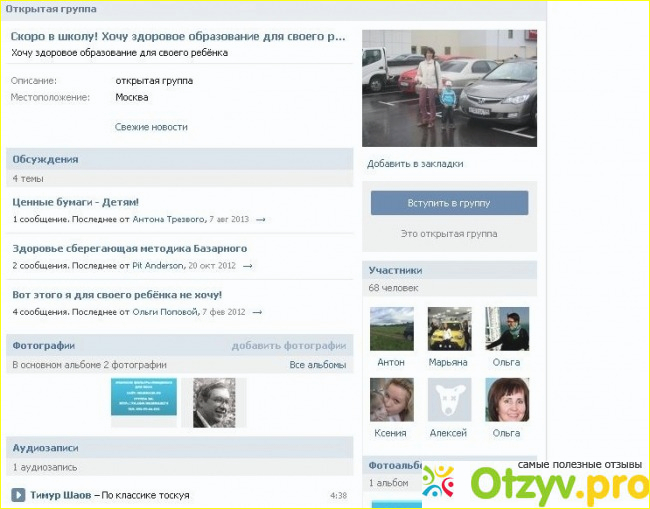Open smiling Ольга's avatar next to Алексей

click(x=507, y=400)
